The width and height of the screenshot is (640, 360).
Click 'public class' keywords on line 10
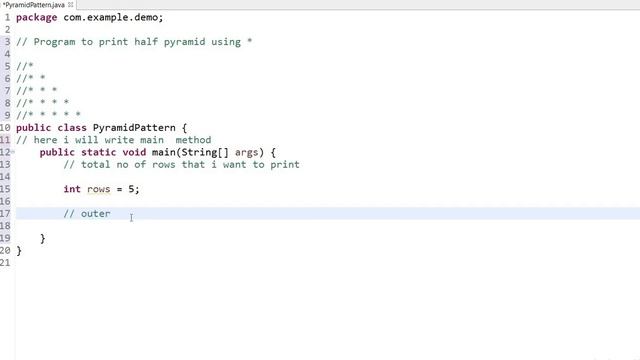pos(51,128)
